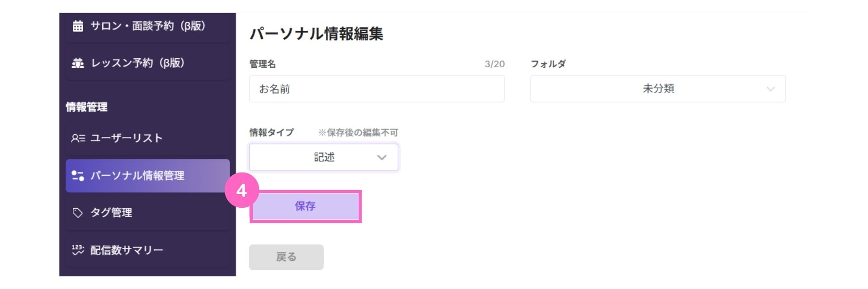Click the pink step 4 badge
This screenshot has width=868, height=289.
[x=242, y=191]
